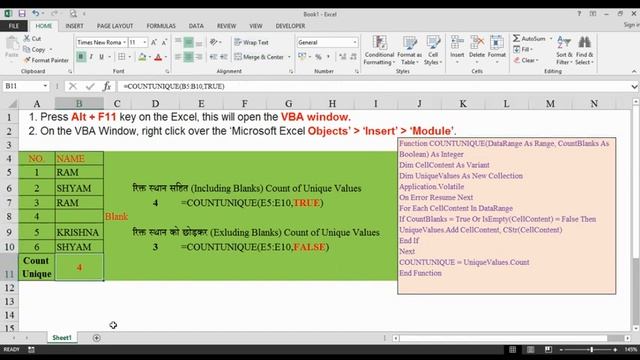Viewport: 640px width, 360px height.
Task: Open Conditional Formatting
Action: pos(379,50)
